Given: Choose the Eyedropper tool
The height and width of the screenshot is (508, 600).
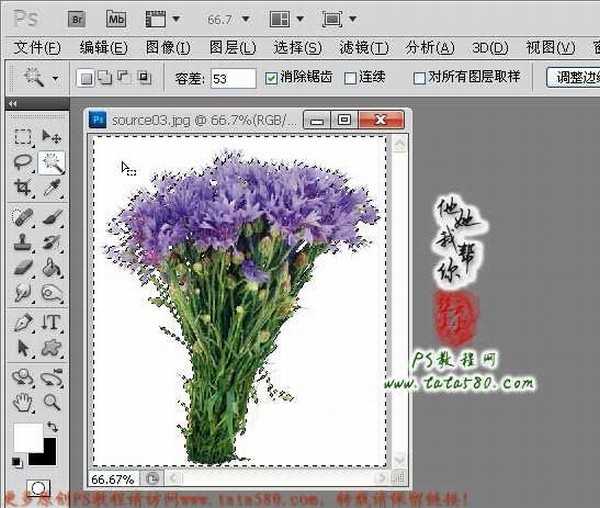Looking at the screenshot, I should pyautogui.click(x=52, y=187).
